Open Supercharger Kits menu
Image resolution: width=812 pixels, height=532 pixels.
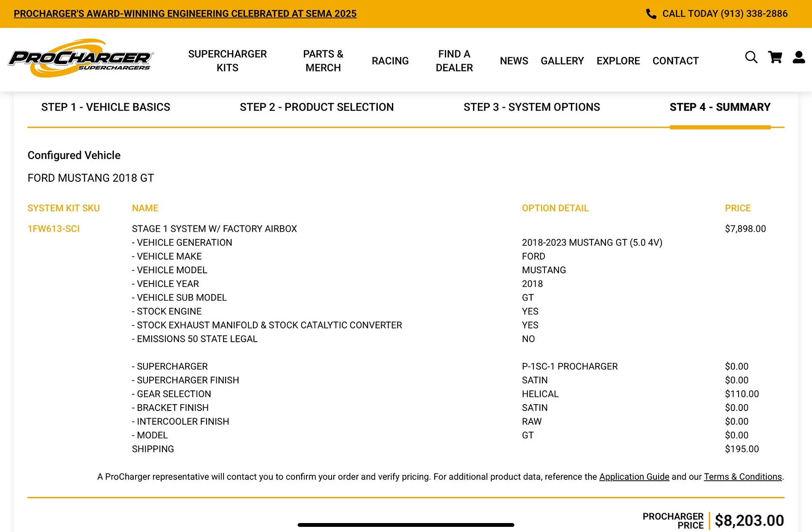tap(227, 61)
